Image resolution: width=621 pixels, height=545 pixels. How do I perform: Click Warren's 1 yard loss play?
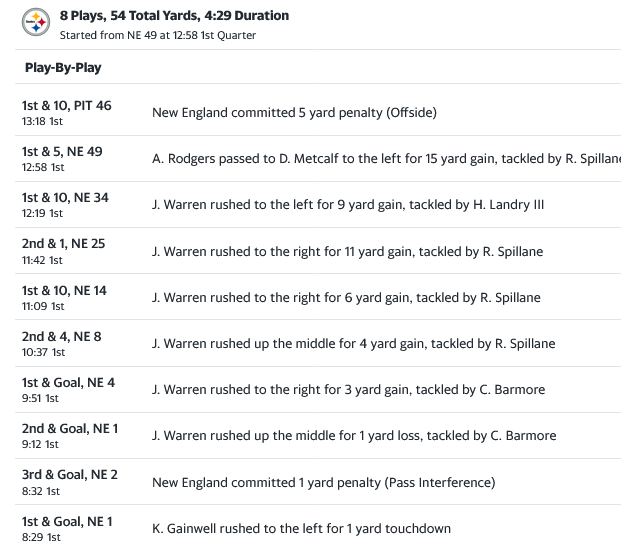[354, 435]
